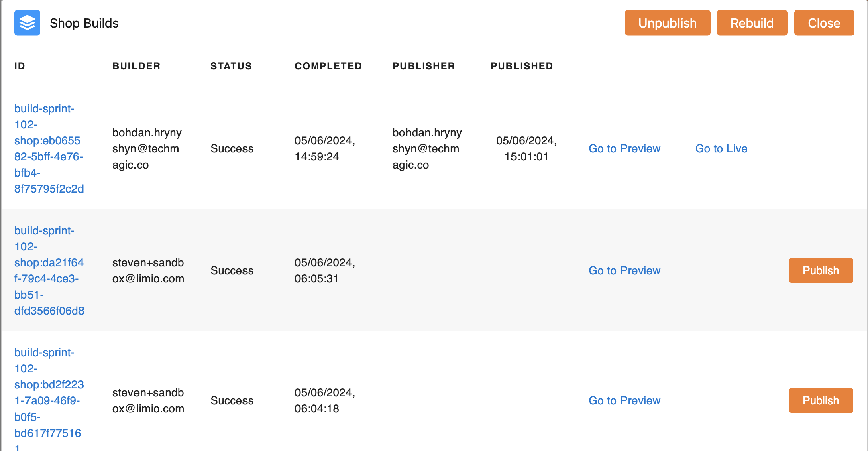This screenshot has width=868, height=451.
Task: Click the ID column header
Action: point(20,66)
